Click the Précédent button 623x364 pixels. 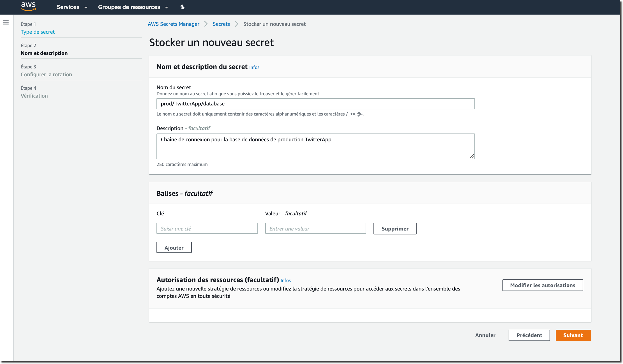click(529, 335)
